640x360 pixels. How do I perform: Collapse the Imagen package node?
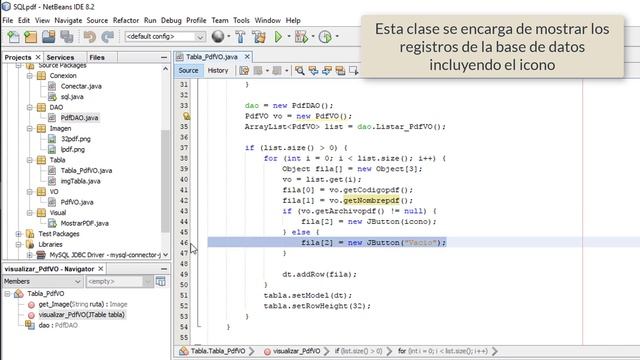(30, 128)
